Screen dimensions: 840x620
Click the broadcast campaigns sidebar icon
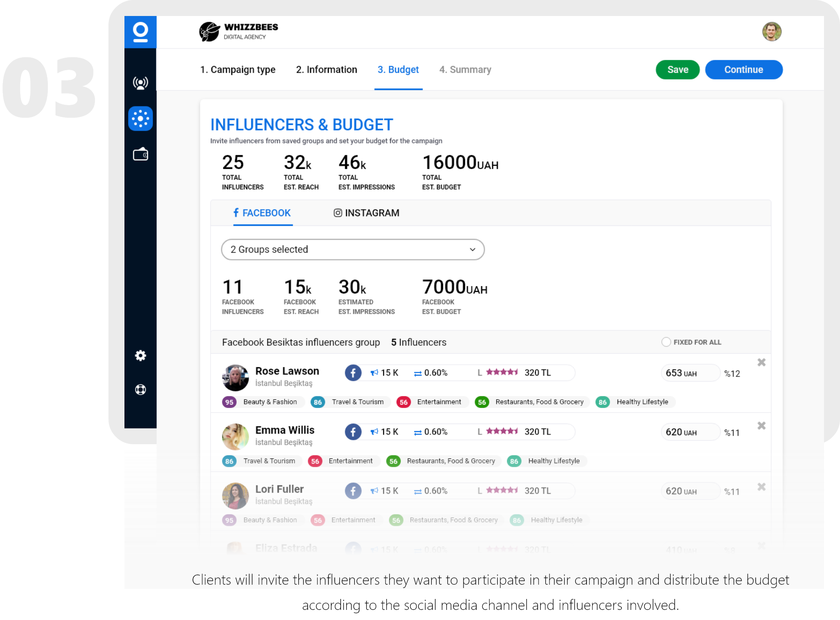[x=140, y=83]
